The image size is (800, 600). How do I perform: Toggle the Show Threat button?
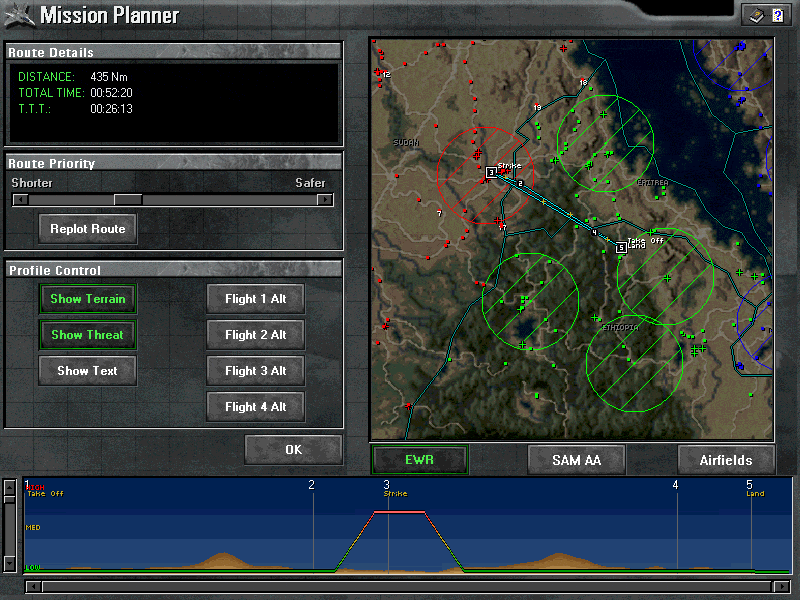(88, 335)
